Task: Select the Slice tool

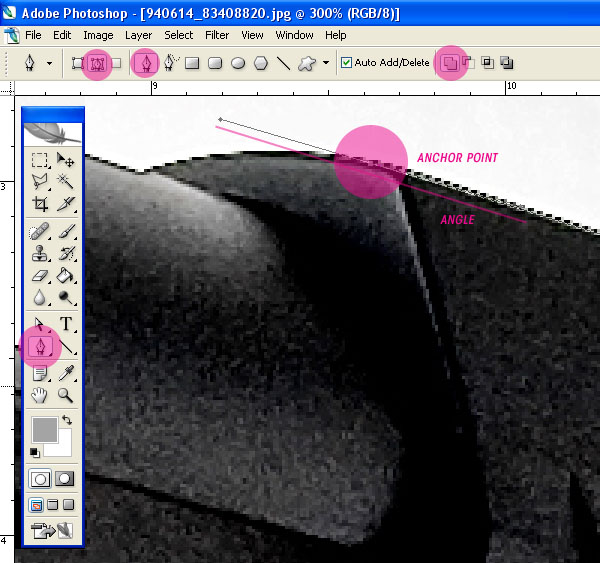Action: coord(65,204)
